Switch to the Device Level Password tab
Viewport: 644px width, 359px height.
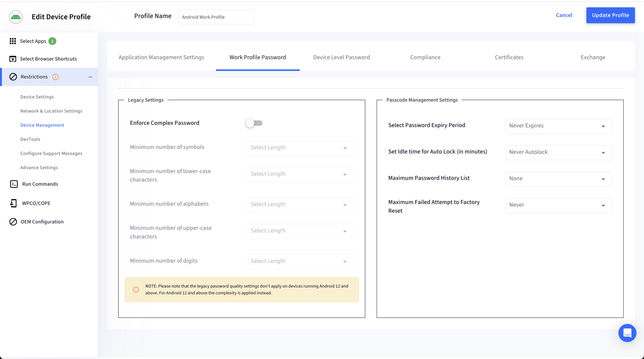pyautogui.click(x=341, y=57)
